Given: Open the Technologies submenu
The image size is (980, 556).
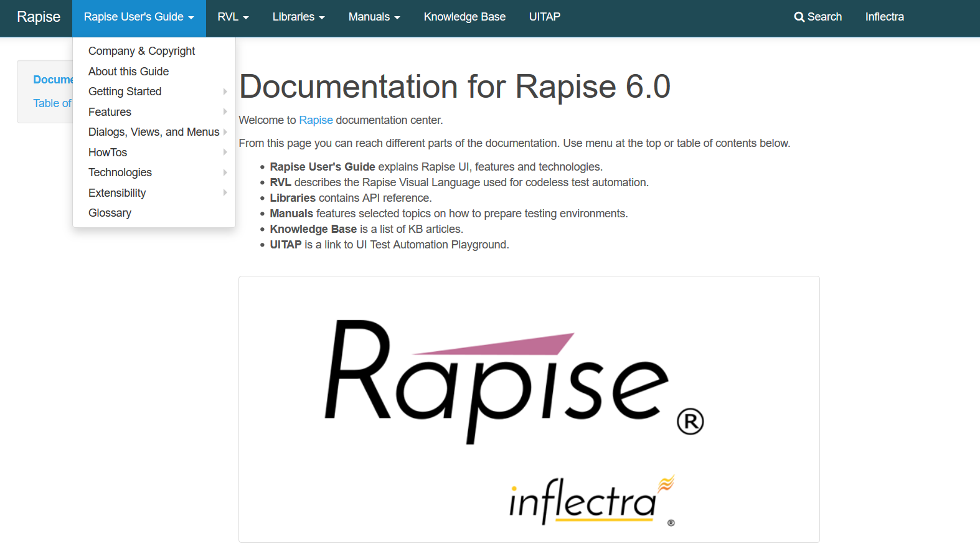Looking at the screenshot, I should [x=120, y=172].
